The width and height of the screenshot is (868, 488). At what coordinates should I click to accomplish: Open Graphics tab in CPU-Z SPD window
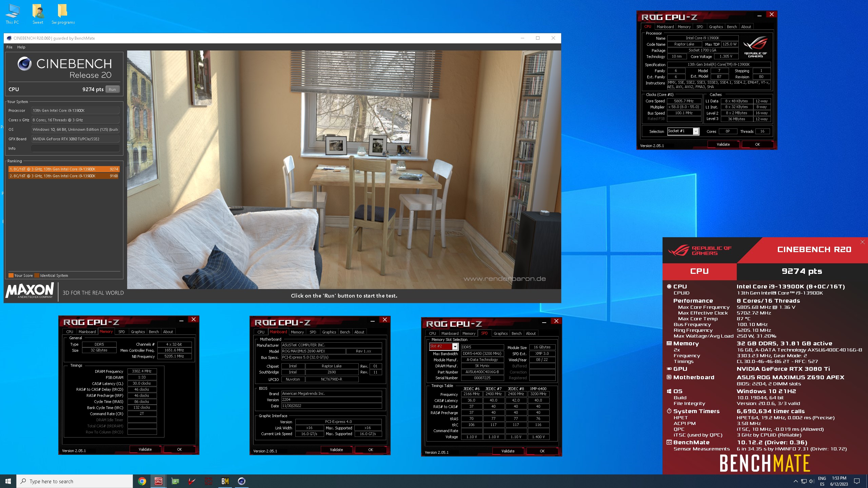click(501, 333)
